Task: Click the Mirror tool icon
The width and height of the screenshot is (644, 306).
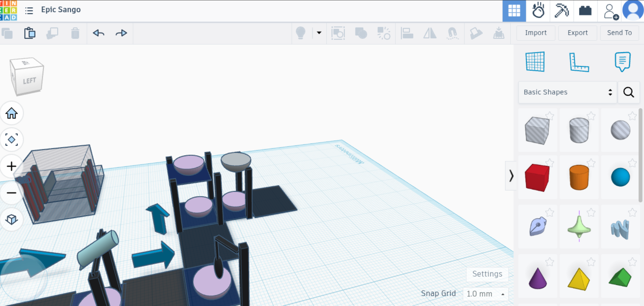Action: tap(430, 33)
